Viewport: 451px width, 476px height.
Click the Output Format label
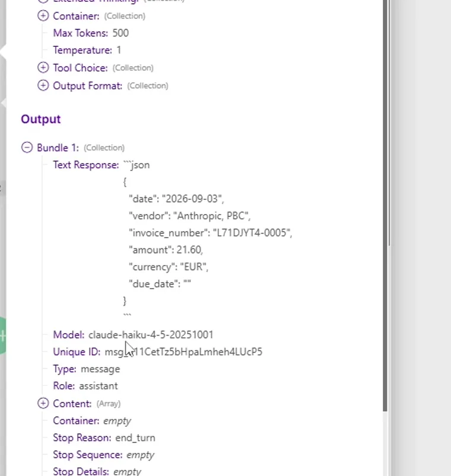(x=87, y=85)
